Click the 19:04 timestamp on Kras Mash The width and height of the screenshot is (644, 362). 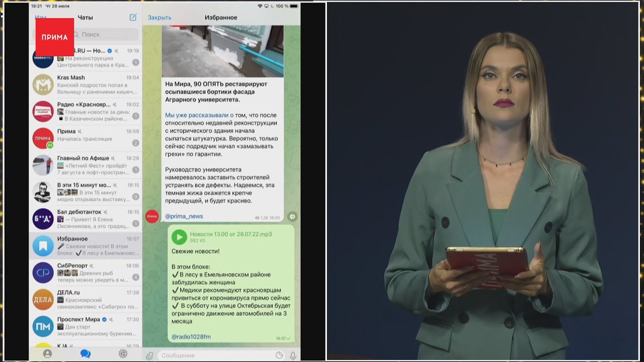(132, 78)
